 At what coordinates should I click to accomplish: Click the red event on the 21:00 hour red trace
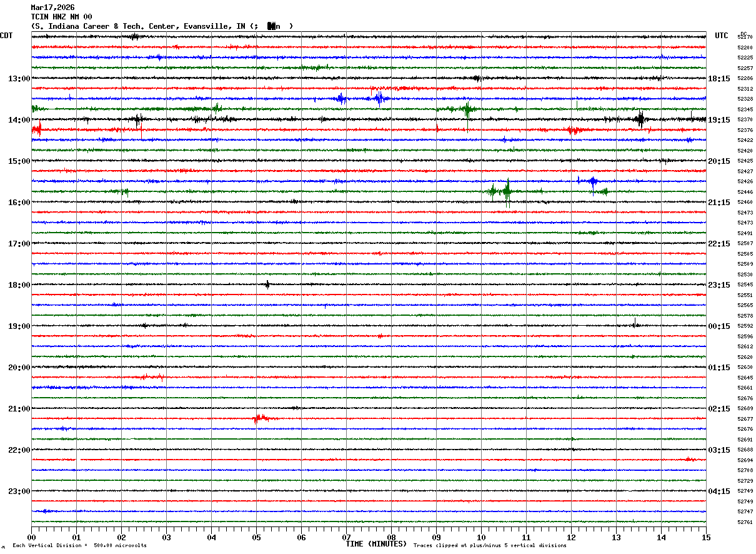pyautogui.click(x=261, y=418)
